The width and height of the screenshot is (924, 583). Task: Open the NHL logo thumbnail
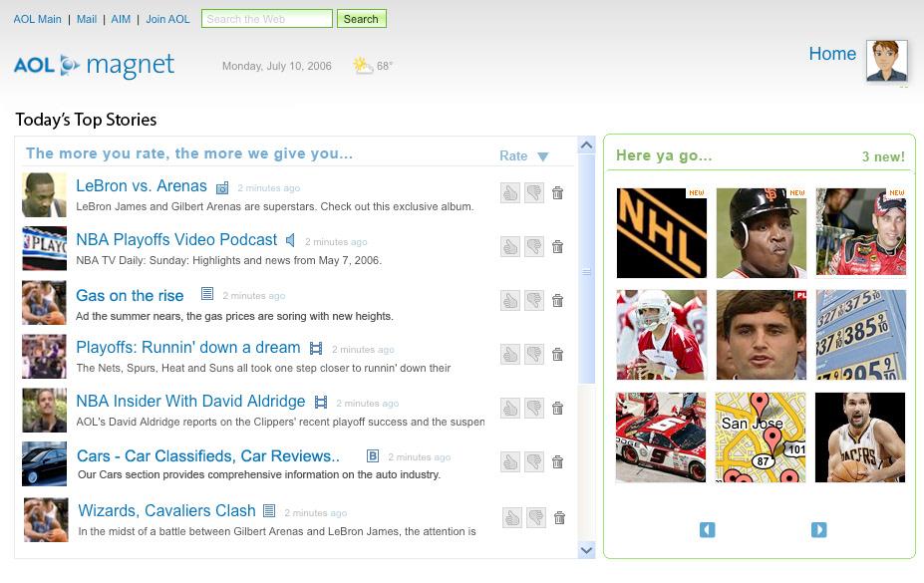coord(661,233)
